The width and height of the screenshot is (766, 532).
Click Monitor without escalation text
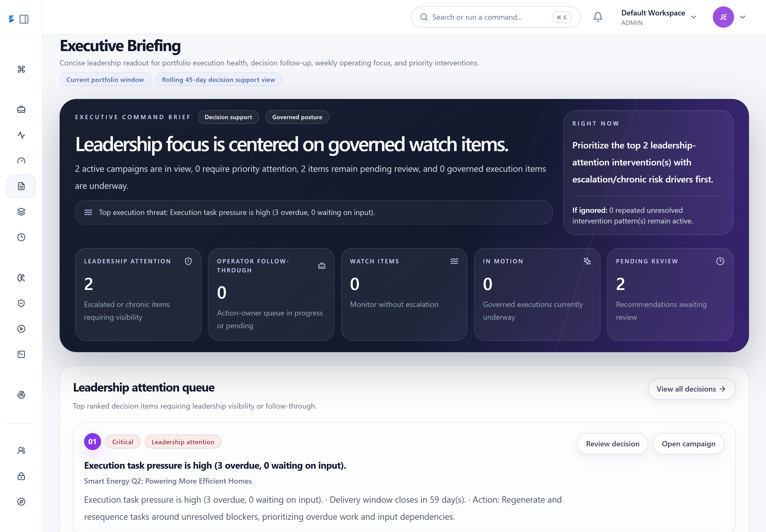coord(394,304)
